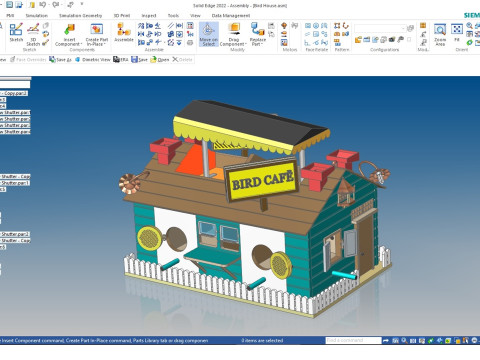480x360 pixels.
Task: Click the Find a command search field
Action: [353, 340]
